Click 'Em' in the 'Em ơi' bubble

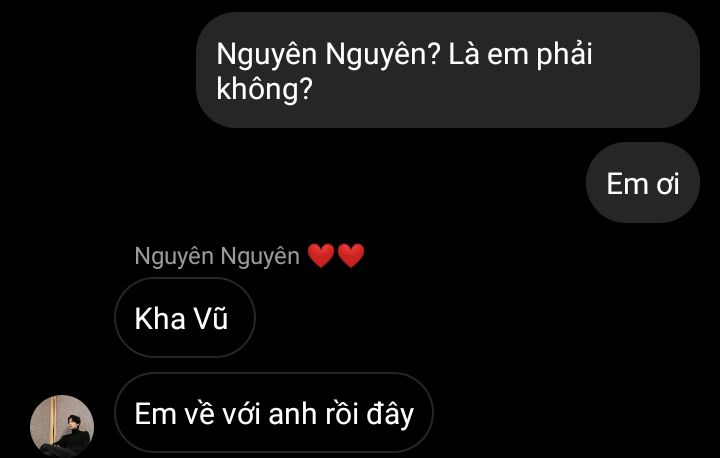coord(627,183)
